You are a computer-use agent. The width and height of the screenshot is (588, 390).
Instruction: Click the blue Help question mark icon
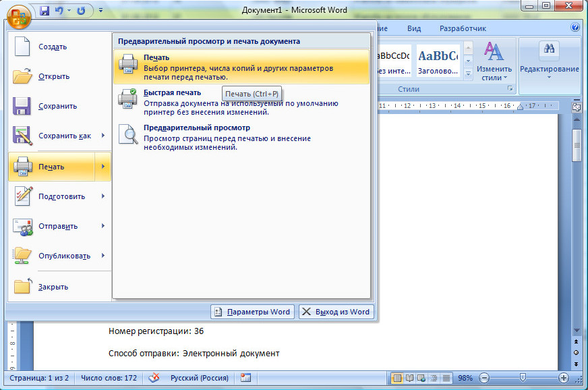[x=575, y=27]
